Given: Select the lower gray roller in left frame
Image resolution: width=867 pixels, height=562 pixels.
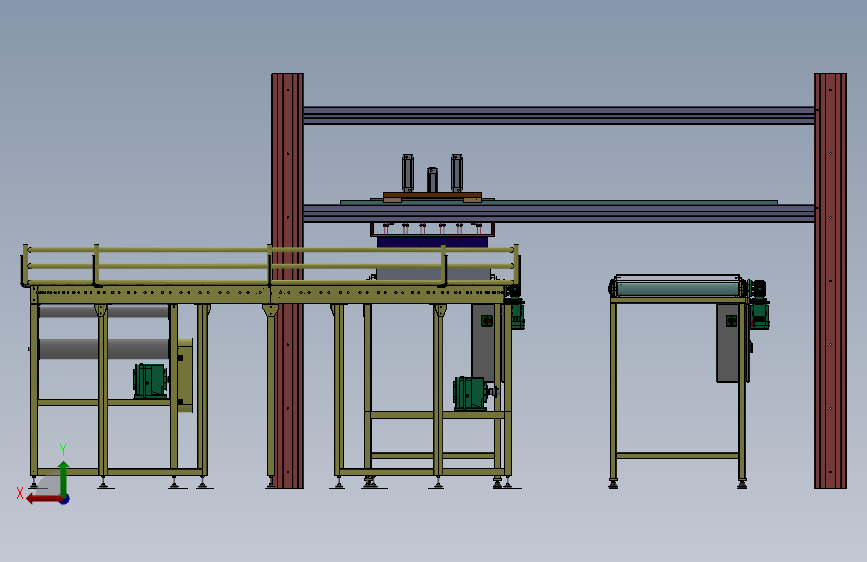Looking at the screenshot, I should (x=104, y=349).
